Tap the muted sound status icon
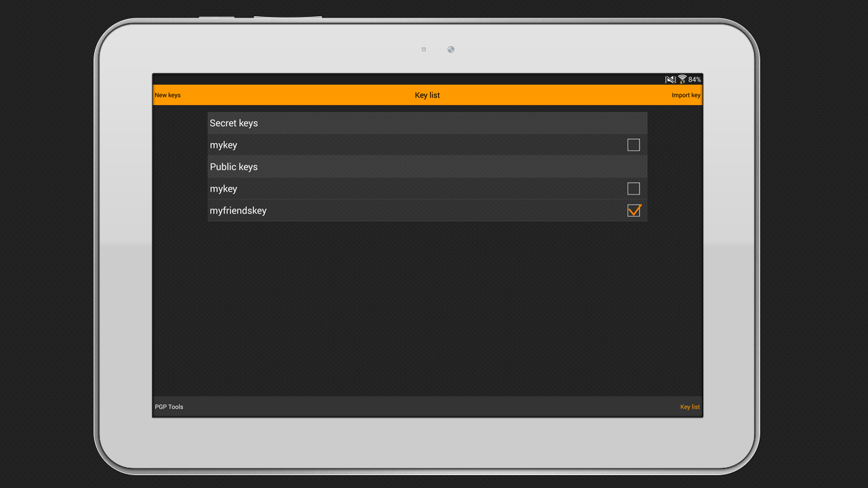The image size is (868, 488). (670, 79)
